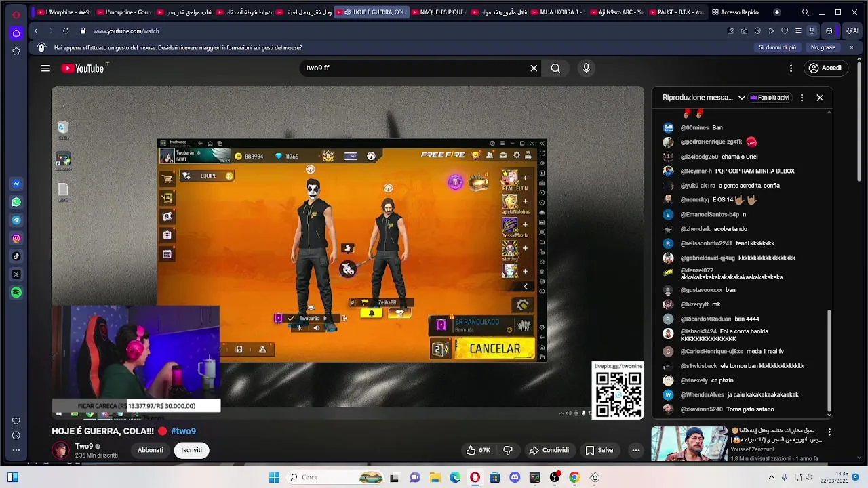868x488 pixels.
Task: Open options for the Youssef Zenzouni video
Action: click(829, 432)
